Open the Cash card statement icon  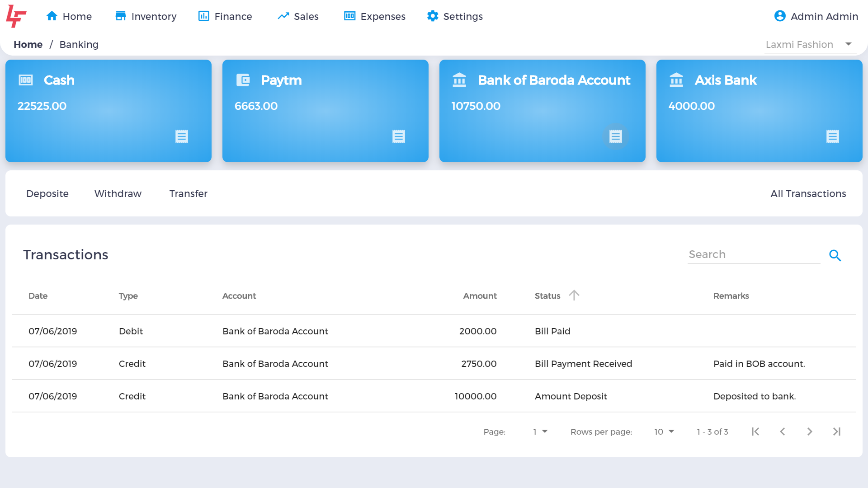[x=182, y=136]
